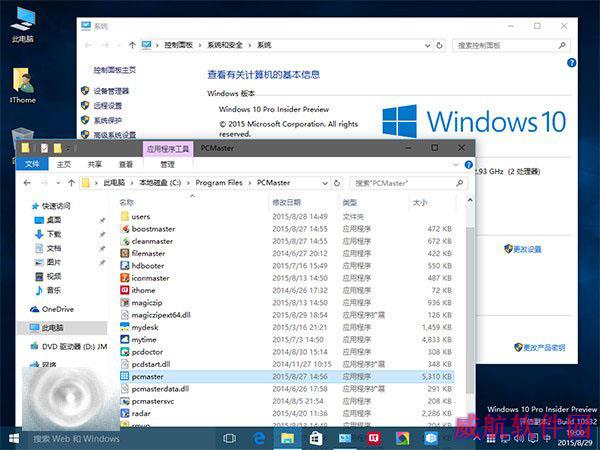Switch to the 查看 ribbon tab

[x=126, y=165]
